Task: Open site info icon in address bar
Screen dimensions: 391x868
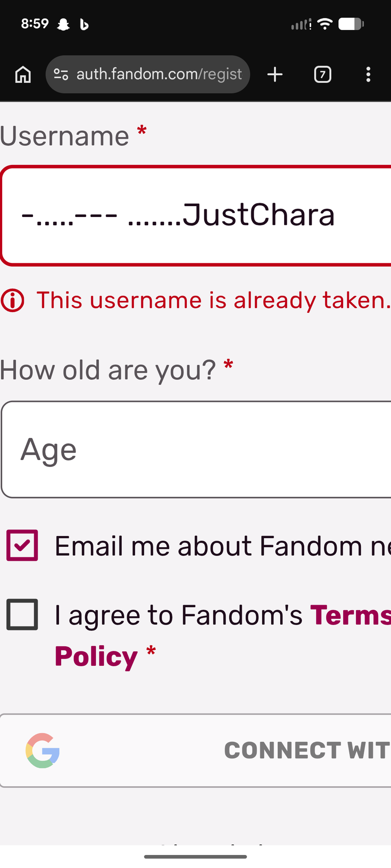Action: [x=61, y=75]
